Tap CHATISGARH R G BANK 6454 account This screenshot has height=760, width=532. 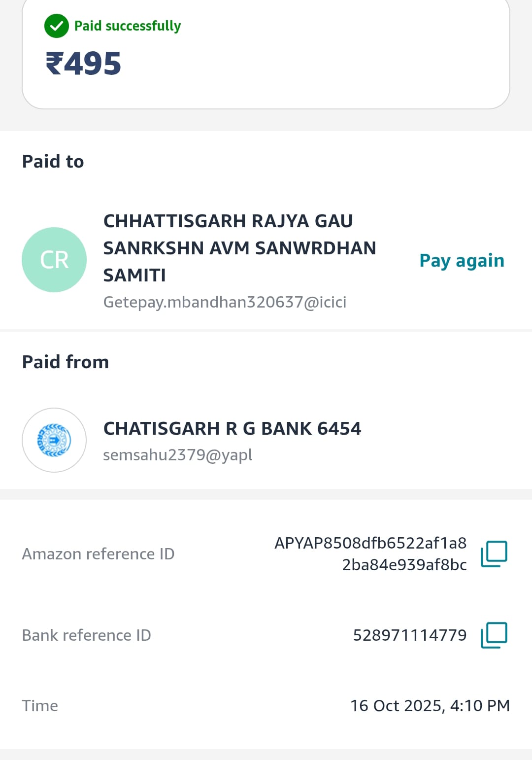coord(232,429)
